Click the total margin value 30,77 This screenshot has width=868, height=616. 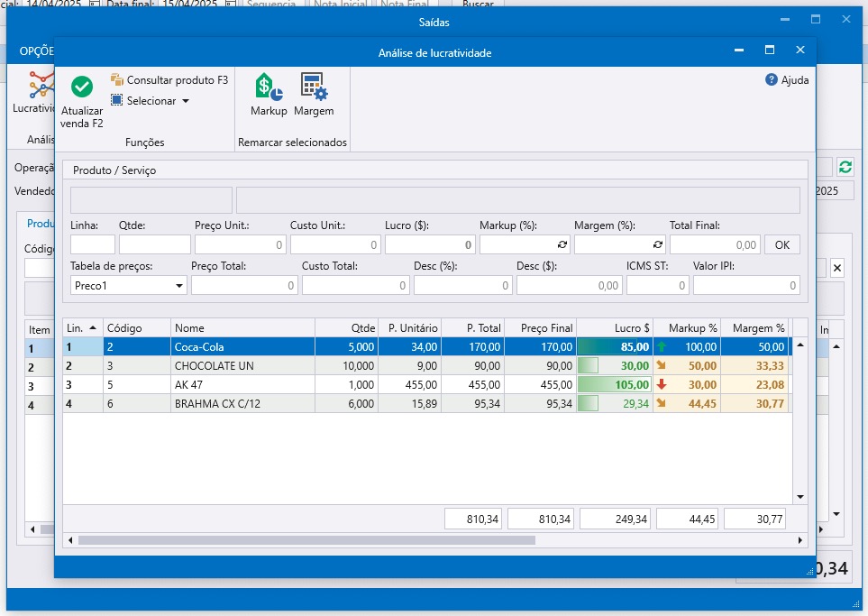tap(755, 519)
